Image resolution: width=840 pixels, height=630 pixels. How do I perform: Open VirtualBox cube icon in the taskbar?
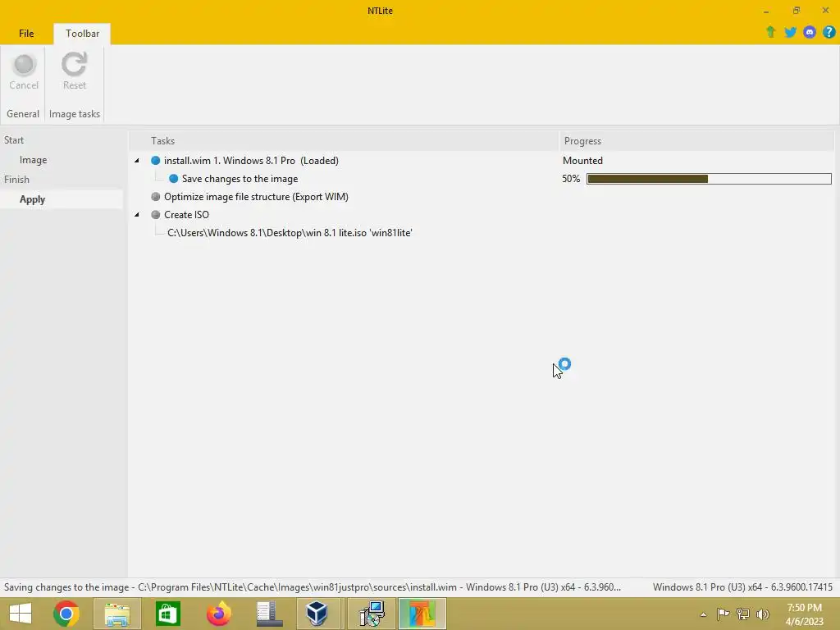tap(317, 614)
